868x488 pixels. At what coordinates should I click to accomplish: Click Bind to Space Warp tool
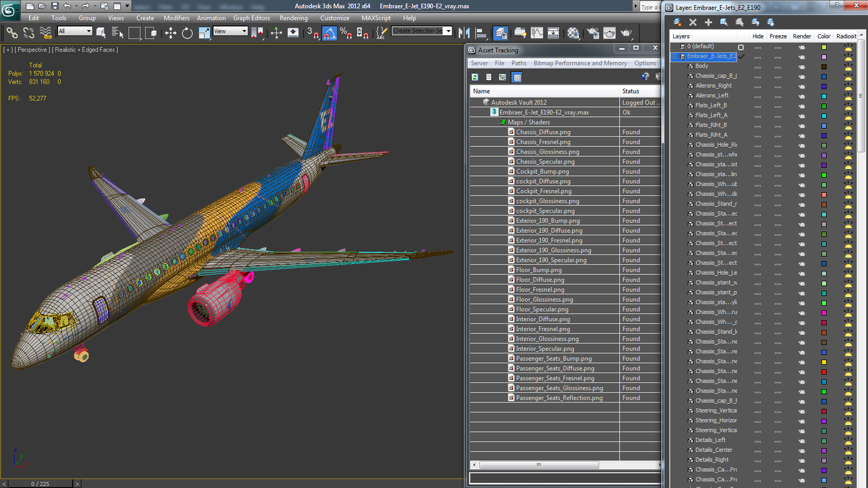pyautogui.click(x=46, y=33)
